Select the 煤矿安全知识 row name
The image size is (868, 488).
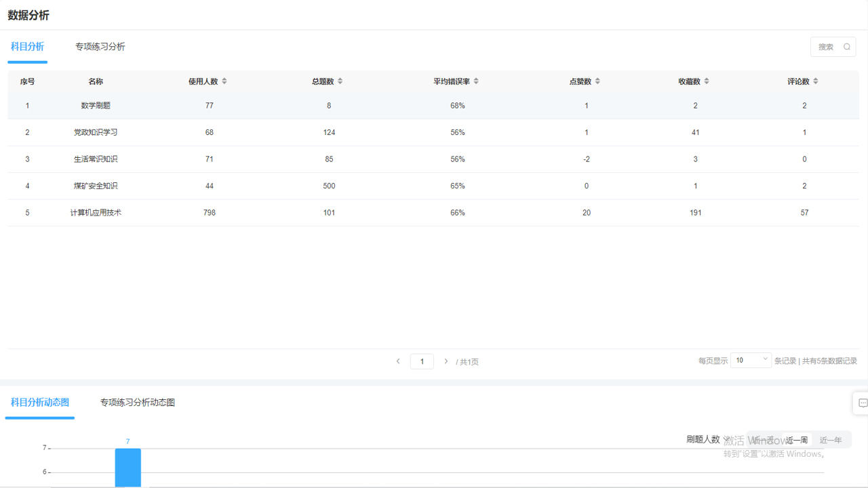96,186
